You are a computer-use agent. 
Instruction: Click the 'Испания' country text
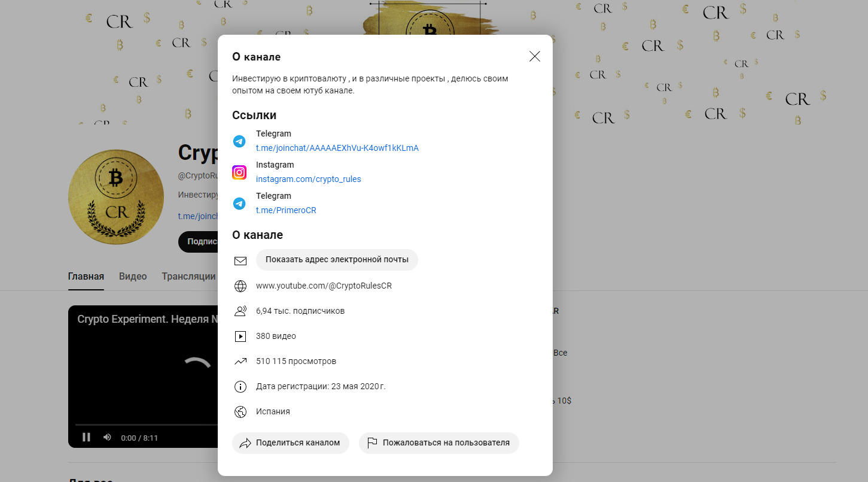tap(273, 411)
